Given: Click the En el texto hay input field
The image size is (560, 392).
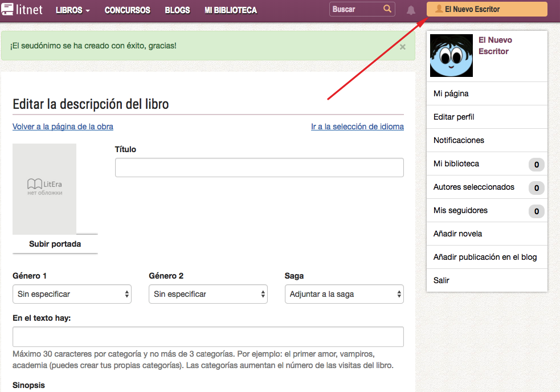Looking at the screenshot, I should click(x=208, y=337).
